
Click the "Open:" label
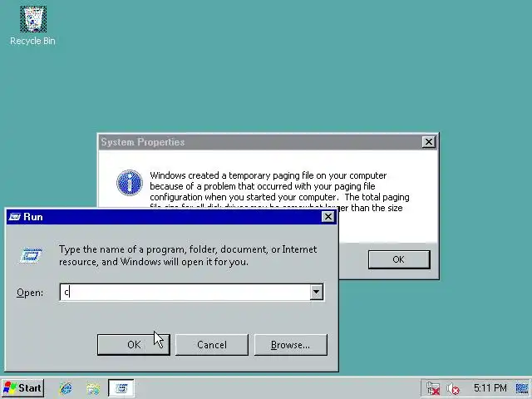coord(30,293)
